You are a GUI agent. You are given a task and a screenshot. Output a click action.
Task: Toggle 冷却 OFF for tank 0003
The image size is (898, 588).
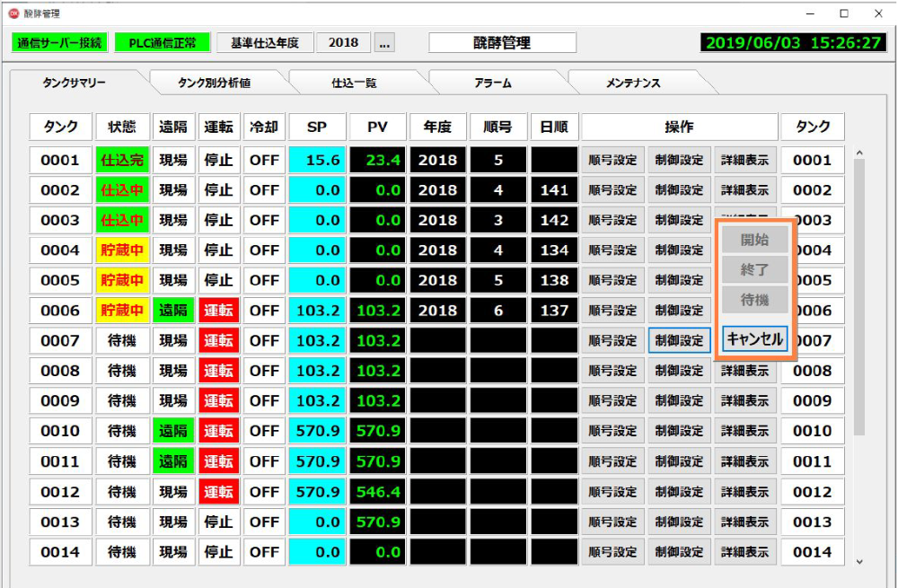[264, 220]
